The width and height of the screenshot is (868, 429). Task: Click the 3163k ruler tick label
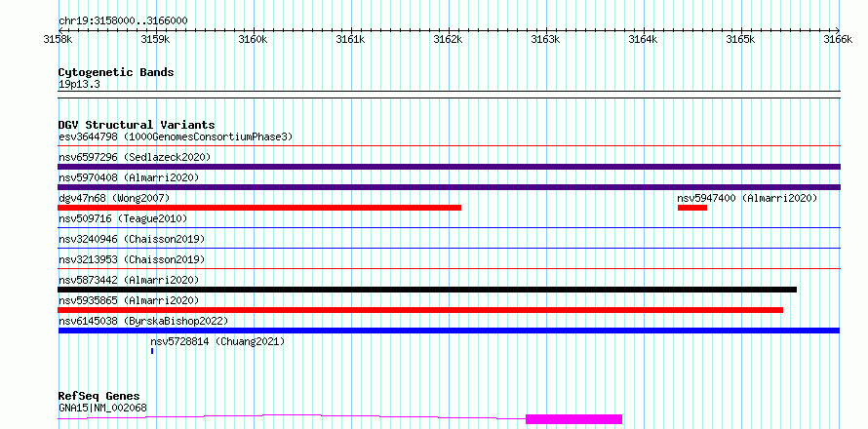click(546, 39)
